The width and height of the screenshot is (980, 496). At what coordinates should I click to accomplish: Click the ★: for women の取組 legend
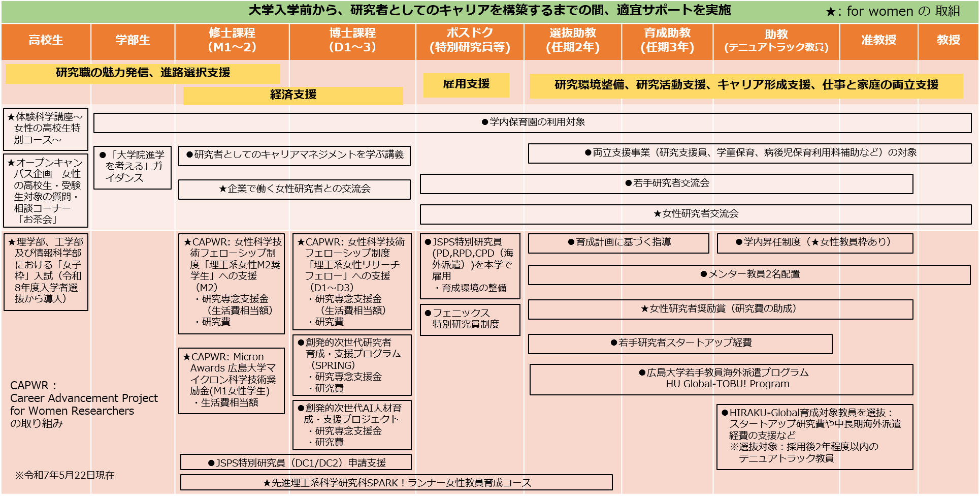893,11
